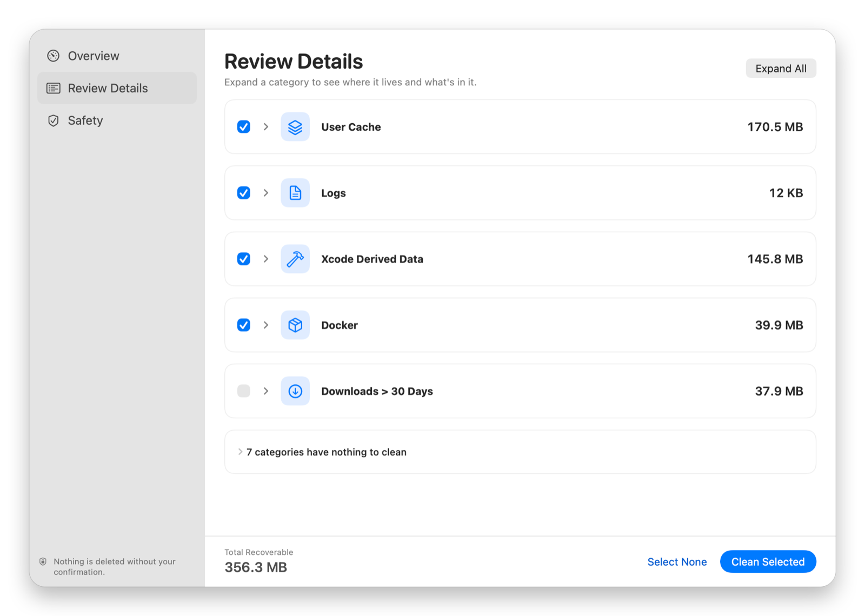Click the lock shield icon by confirmation note

click(43, 562)
